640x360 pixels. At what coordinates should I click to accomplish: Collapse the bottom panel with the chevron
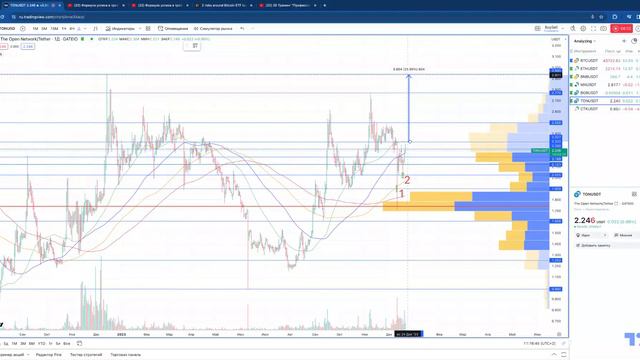coord(554,355)
